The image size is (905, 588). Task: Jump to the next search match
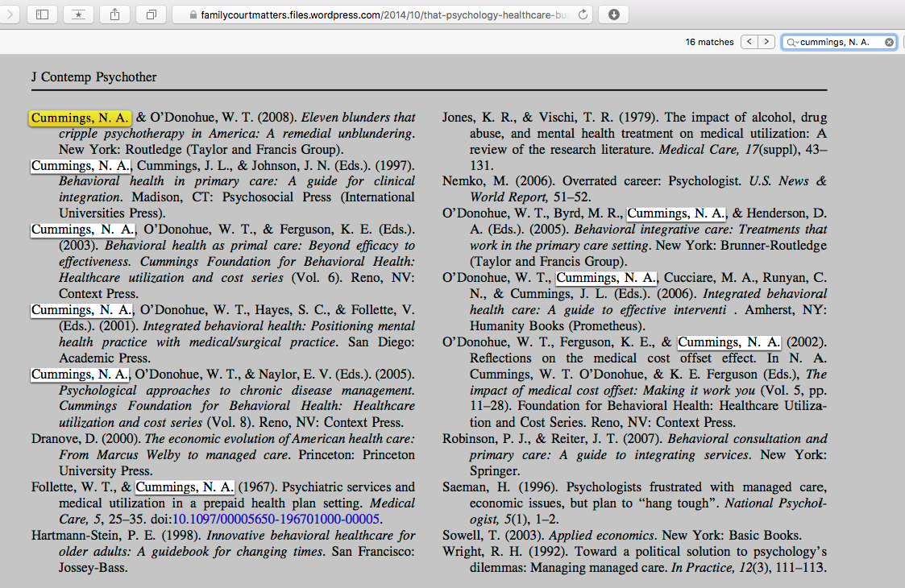point(766,42)
